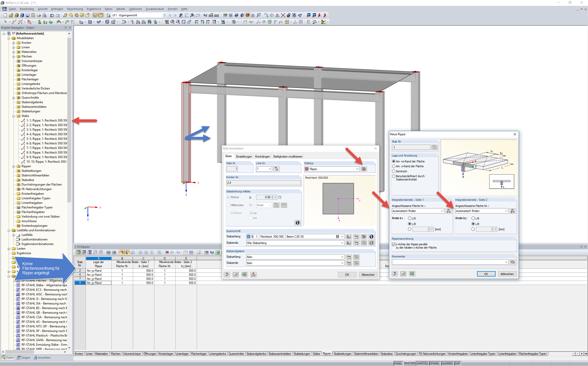Viewport: 588px width, 366px height.
Task: Open cross-section library icon at Stabanfang
Action: (349, 237)
